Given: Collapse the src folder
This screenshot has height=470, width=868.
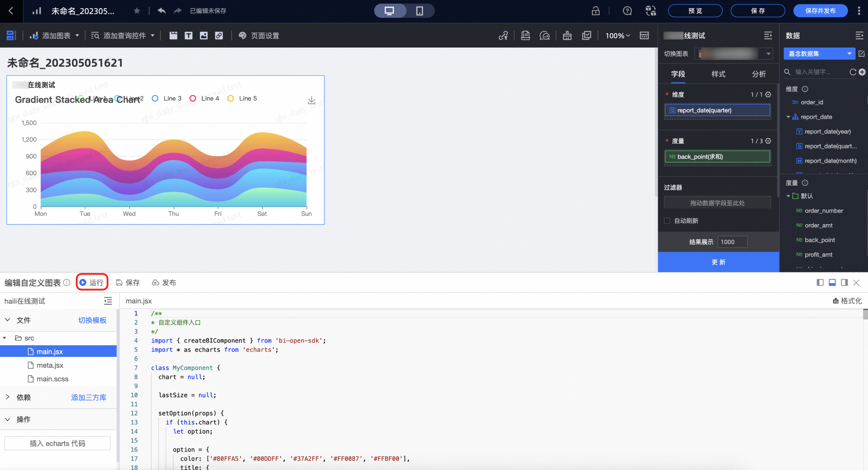Looking at the screenshot, I should pos(5,338).
